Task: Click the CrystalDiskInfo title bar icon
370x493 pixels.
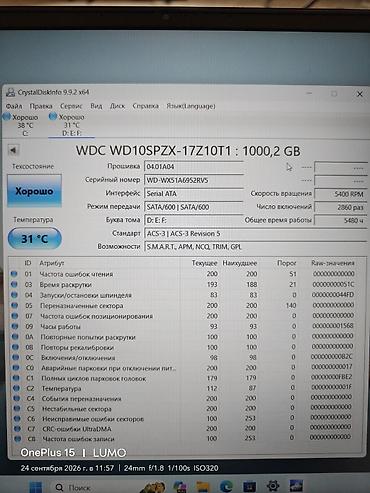Action: tap(11, 92)
